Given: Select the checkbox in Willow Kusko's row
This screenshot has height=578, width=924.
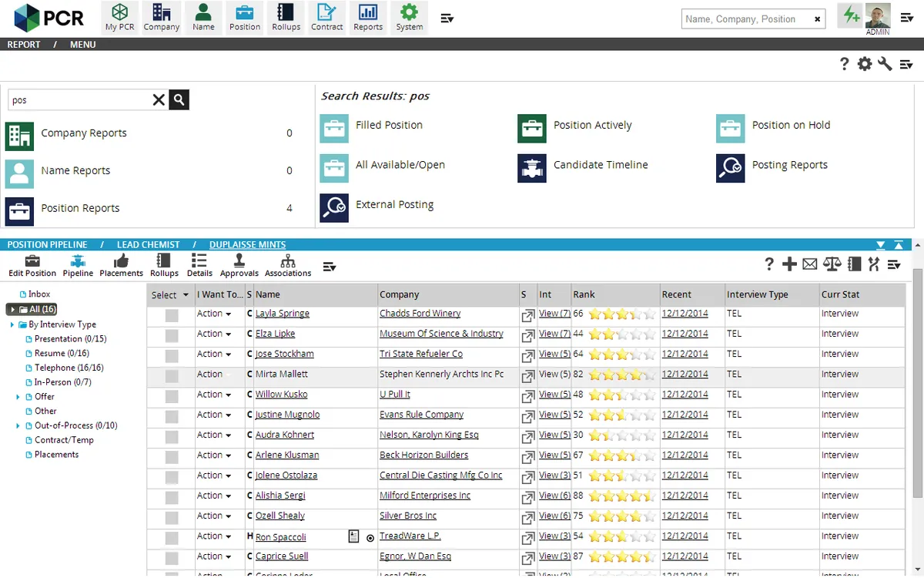Looking at the screenshot, I should 172,395.
